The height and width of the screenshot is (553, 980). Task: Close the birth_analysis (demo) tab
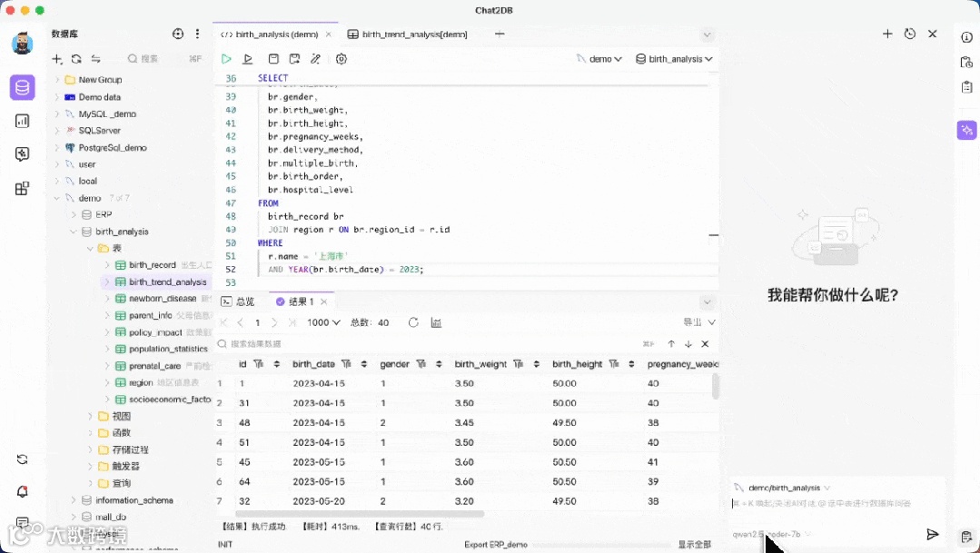[329, 35]
